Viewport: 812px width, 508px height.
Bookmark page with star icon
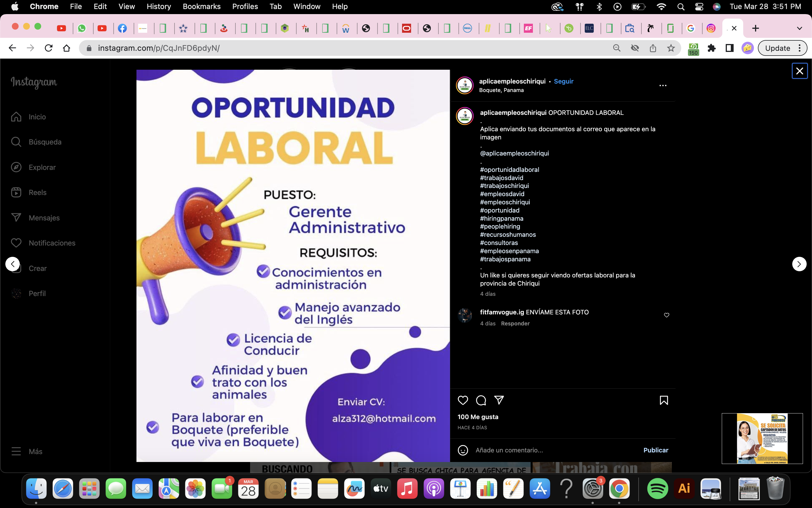pos(671,48)
